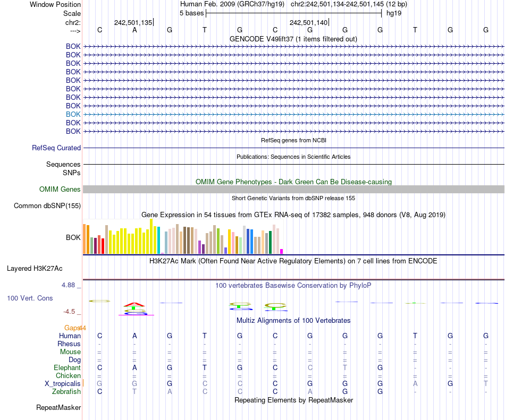
Task: Click the BOK label beside the GTEx chart
Action: [x=73, y=238]
